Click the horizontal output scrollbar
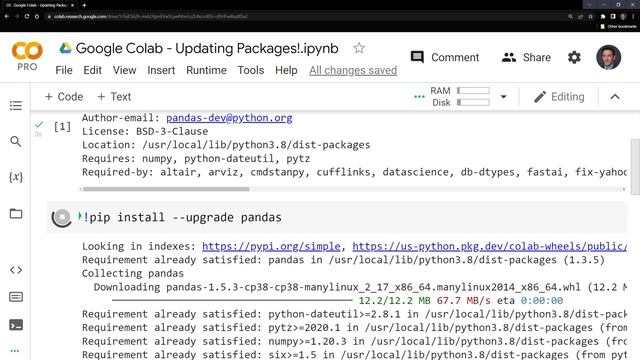The height and width of the screenshot is (360, 640). [x=166, y=189]
